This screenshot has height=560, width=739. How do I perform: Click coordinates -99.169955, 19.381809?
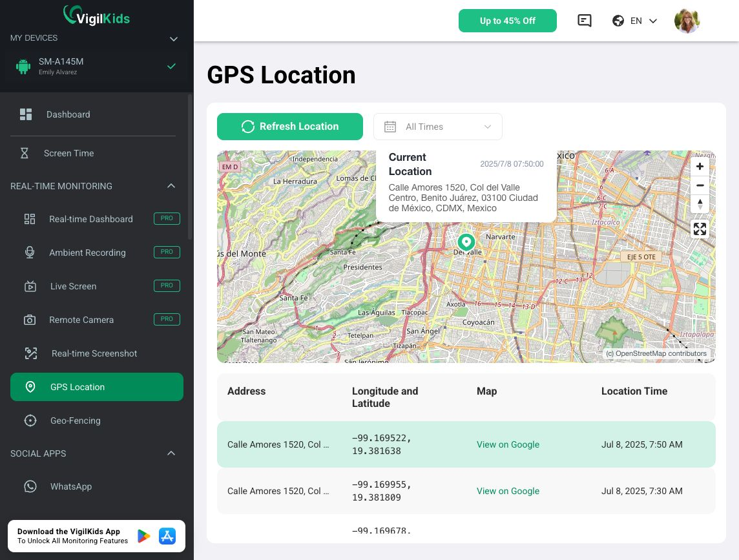(x=381, y=491)
